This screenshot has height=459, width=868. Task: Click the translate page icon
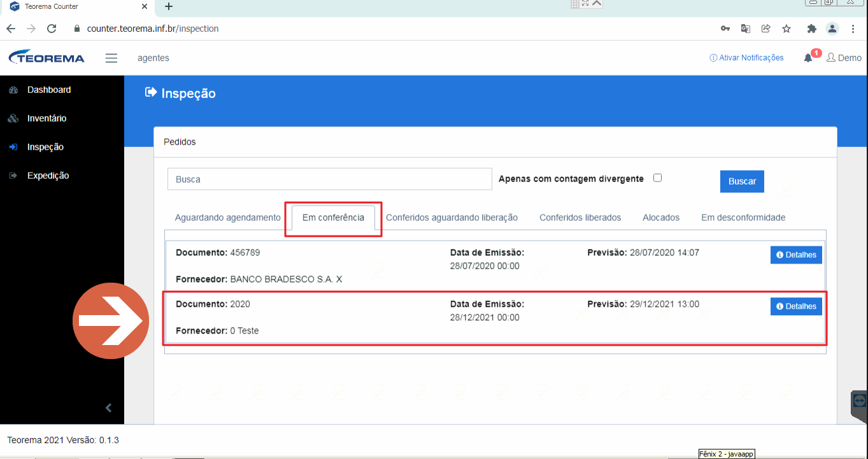(x=745, y=29)
